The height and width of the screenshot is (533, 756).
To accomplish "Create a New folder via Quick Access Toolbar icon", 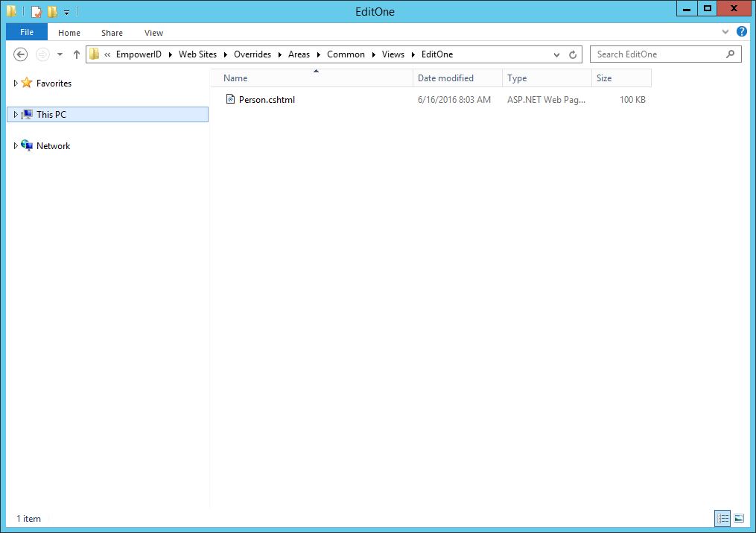I will (x=51, y=11).
